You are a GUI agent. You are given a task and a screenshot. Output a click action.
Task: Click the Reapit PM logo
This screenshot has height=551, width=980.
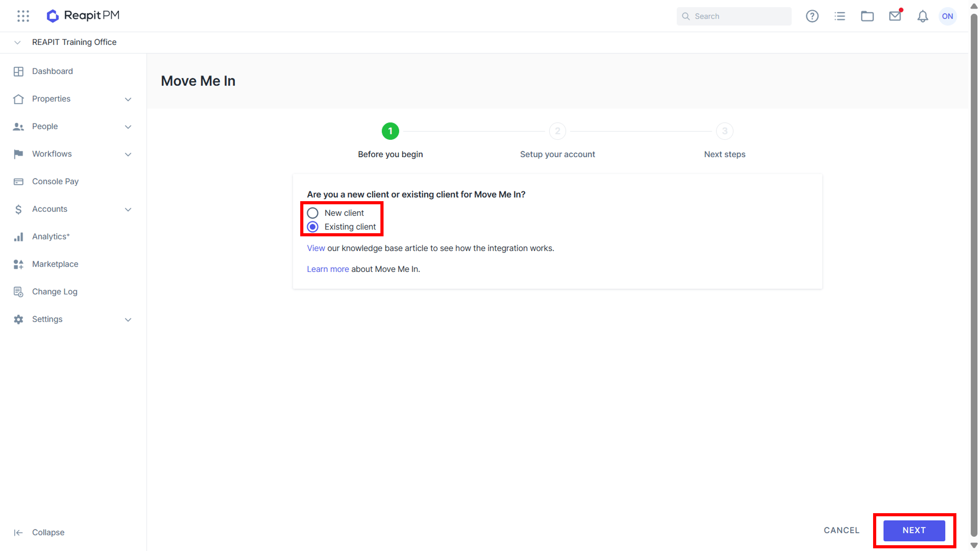coord(83,16)
